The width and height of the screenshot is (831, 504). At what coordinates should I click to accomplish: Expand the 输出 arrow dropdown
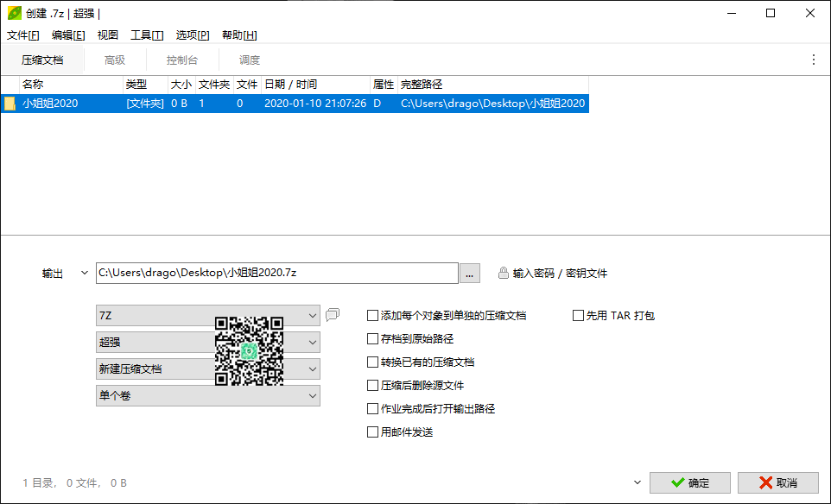(85, 274)
